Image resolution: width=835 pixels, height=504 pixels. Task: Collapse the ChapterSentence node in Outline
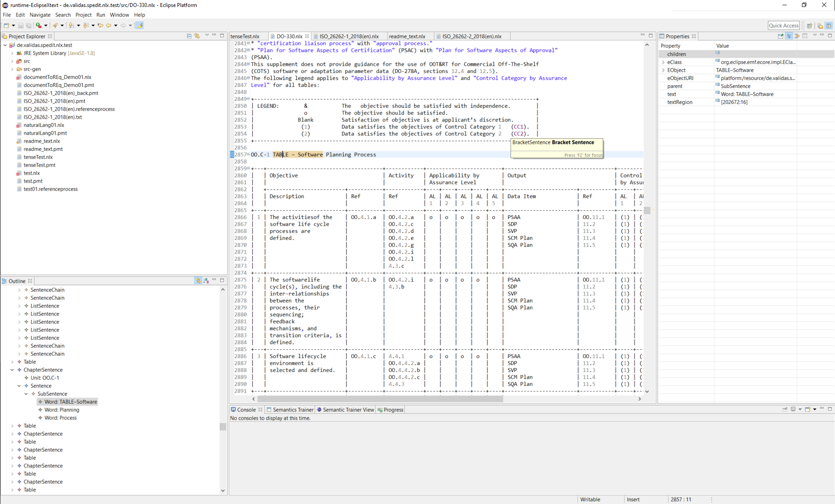coord(12,370)
